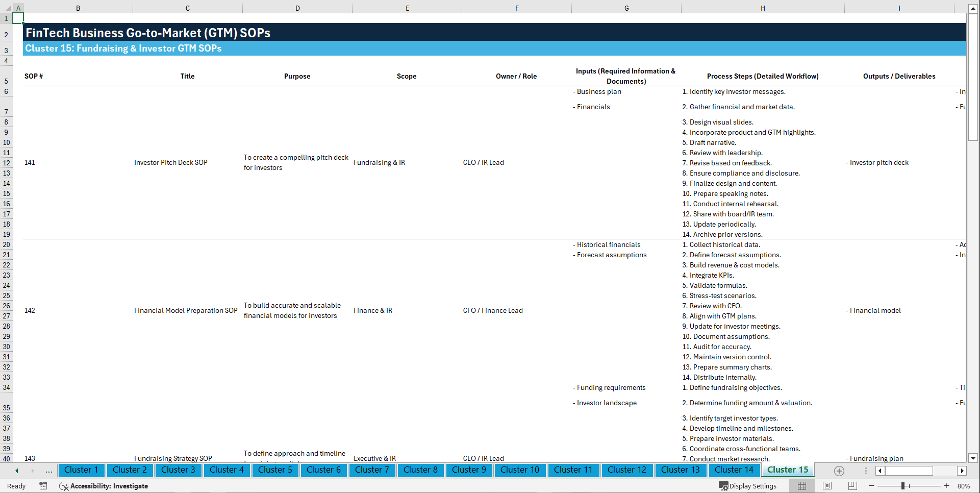Enable Page Break Preview view
980x493 pixels.
[851, 486]
